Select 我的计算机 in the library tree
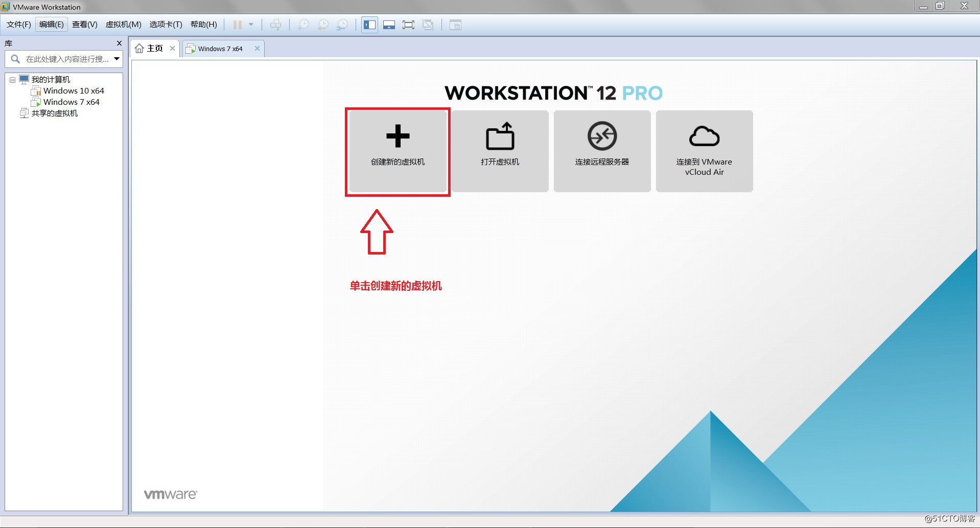 coord(51,79)
